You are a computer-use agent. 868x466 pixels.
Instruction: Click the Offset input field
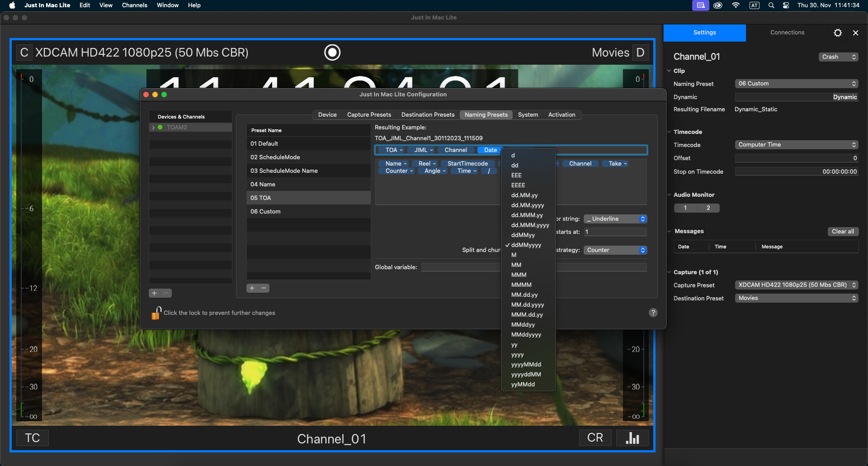tap(797, 158)
